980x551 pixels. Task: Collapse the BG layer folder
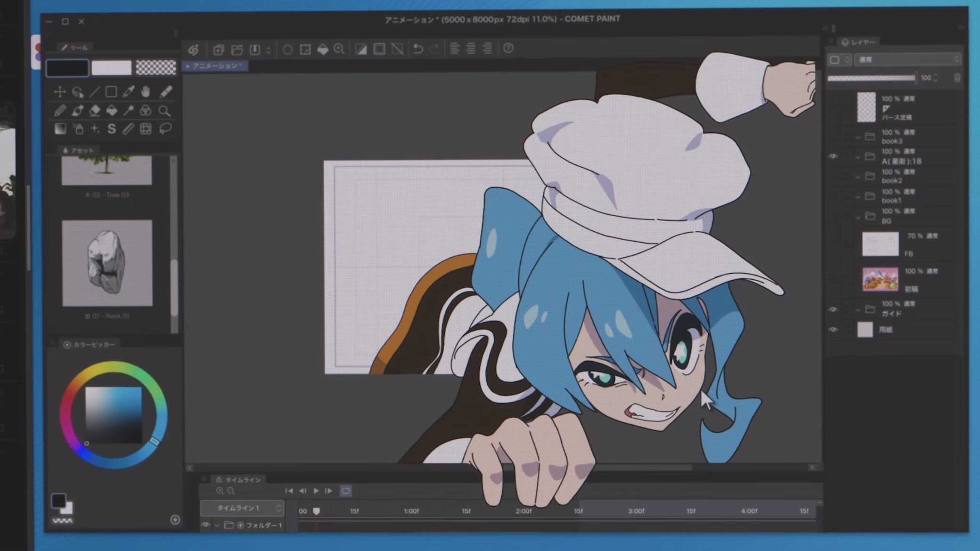(x=857, y=217)
